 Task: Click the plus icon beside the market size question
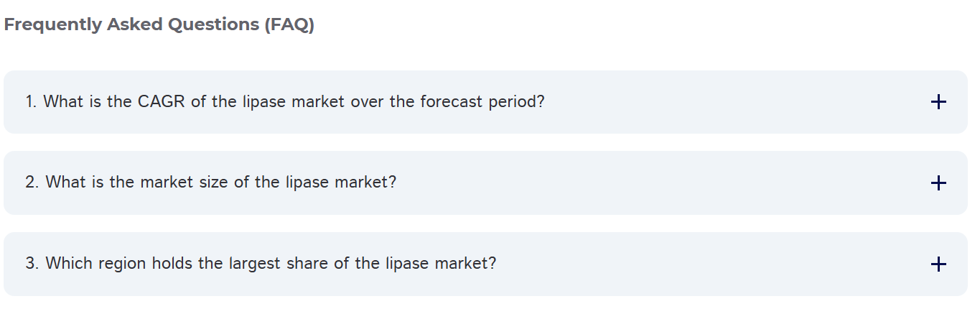click(938, 183)
